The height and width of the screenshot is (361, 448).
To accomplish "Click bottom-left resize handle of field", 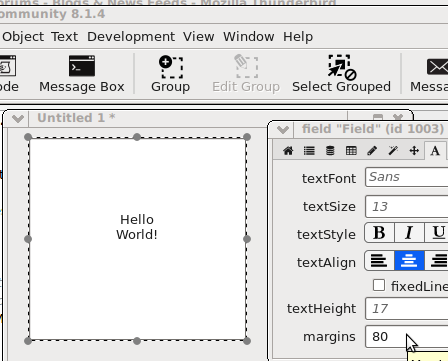I will tap(28, 341).
